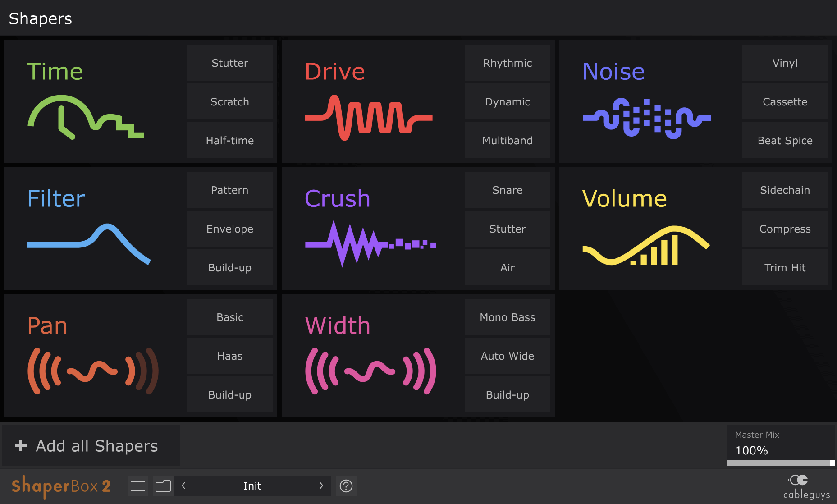Go to the next preset arrow
Viewport: 837px width, 504px height.
point(321,486)
